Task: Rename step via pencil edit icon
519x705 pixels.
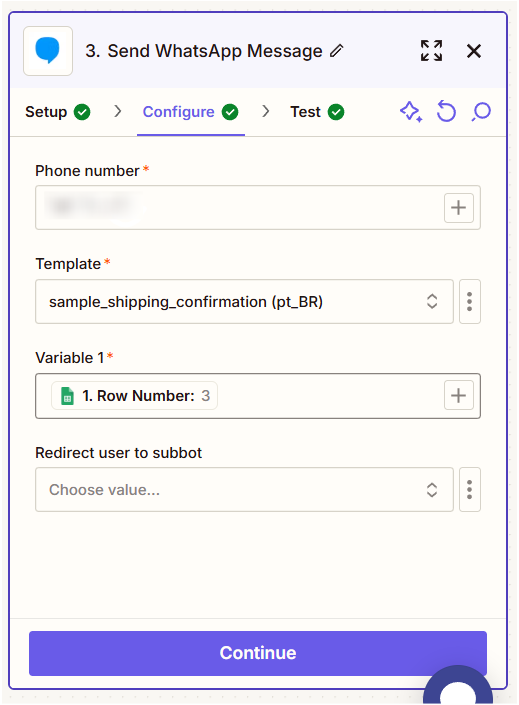Action: click(336, 51)
